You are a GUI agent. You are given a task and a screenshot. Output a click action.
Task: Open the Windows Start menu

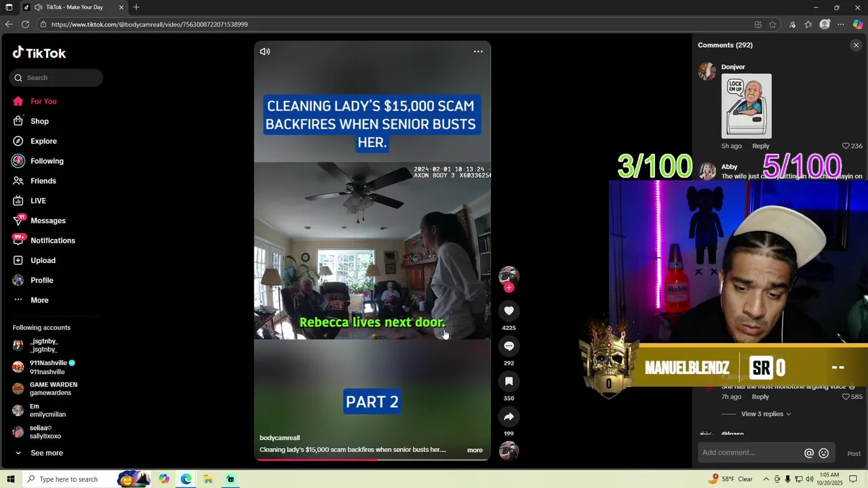coord(10,479)
